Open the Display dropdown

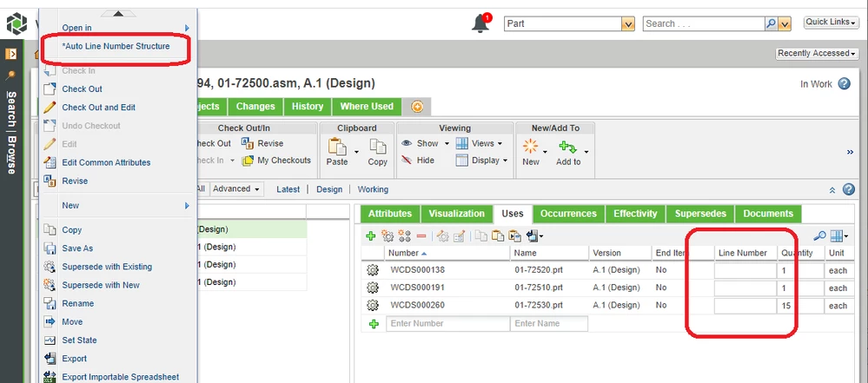pos(481,161)
